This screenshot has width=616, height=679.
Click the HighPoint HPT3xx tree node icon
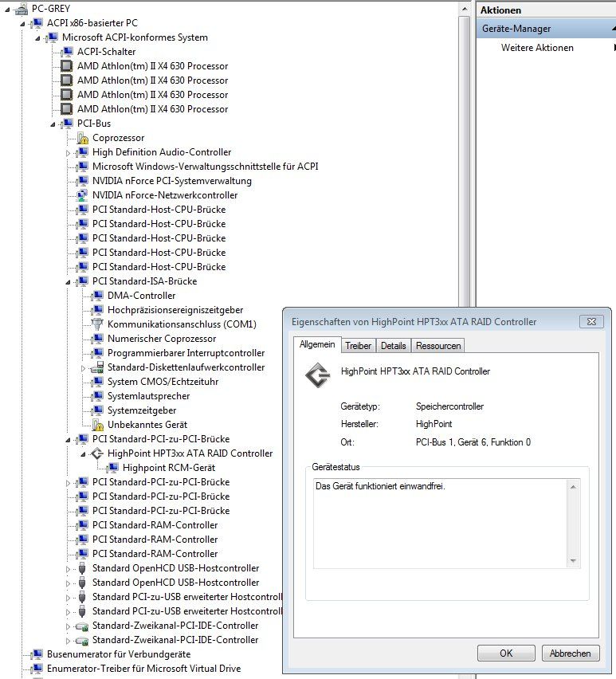[x=97, y=453]
